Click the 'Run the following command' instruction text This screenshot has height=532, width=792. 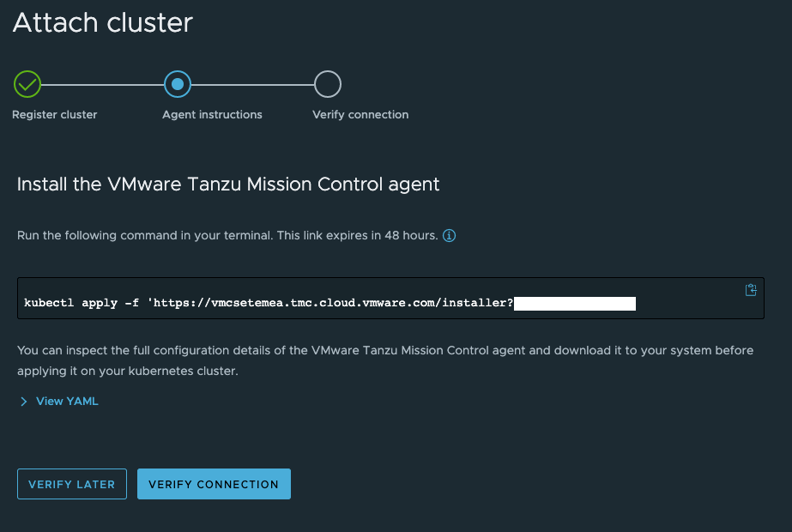(x=227, y=236)
